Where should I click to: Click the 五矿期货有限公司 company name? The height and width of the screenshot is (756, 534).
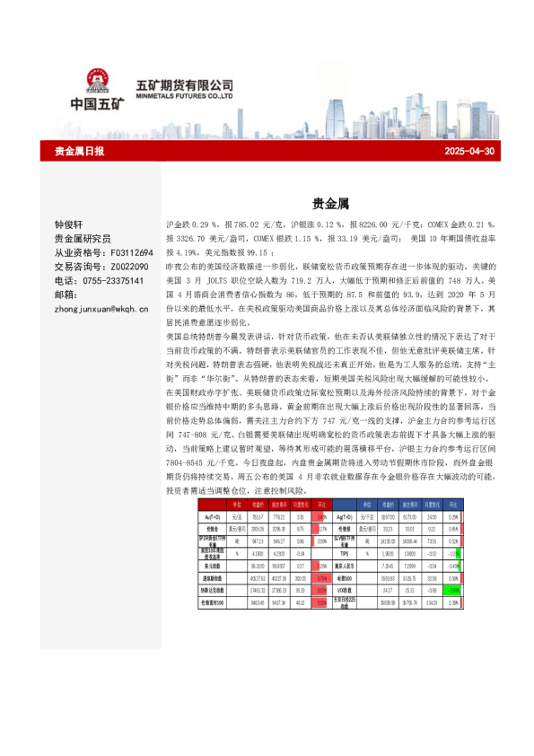184,85
